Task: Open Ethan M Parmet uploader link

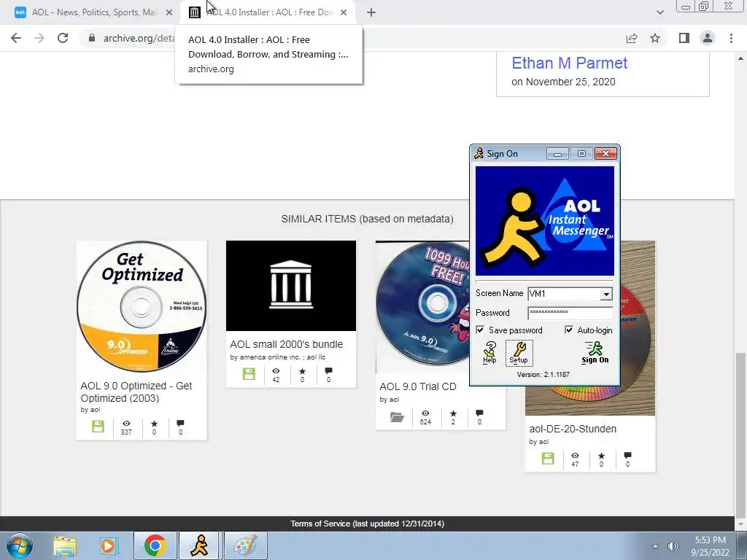Action: pos(569,63)
